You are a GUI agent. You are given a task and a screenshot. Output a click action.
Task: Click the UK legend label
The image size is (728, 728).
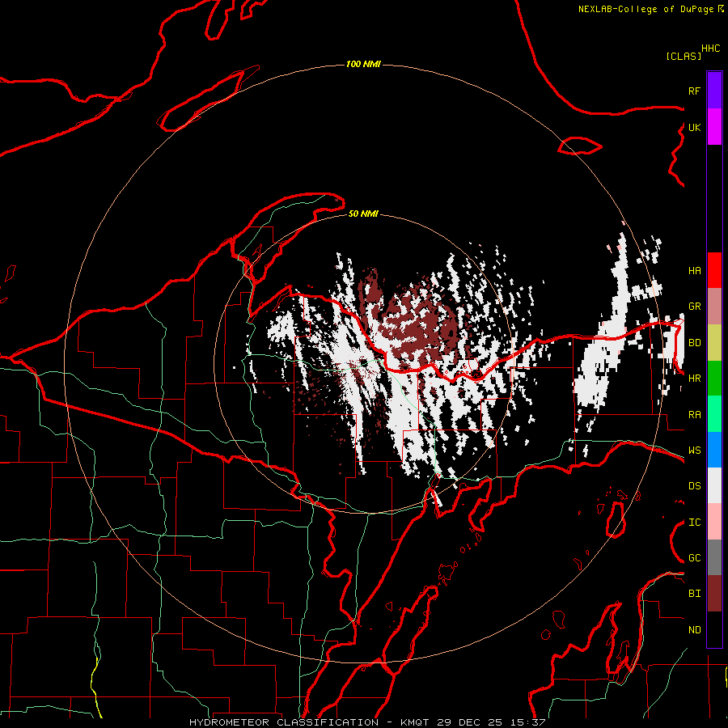point(694,127)
